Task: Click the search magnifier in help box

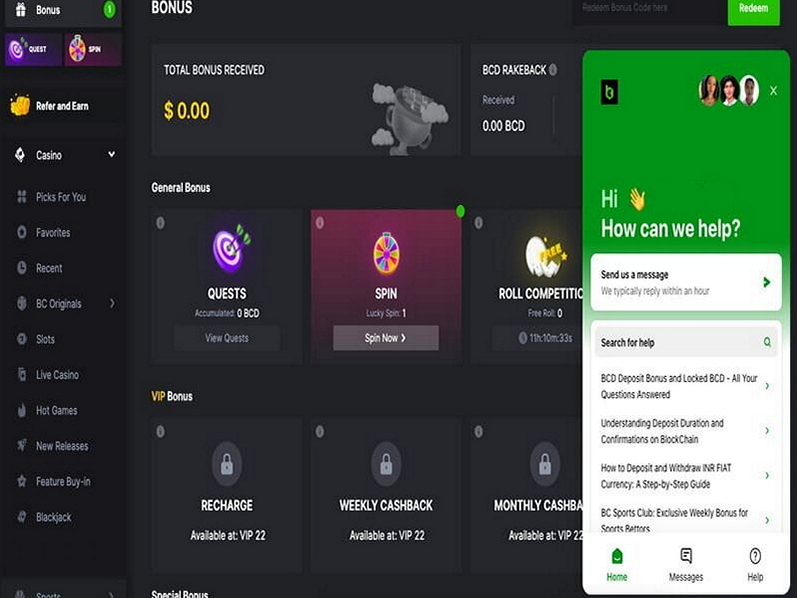Action: [x=767, y=342]
